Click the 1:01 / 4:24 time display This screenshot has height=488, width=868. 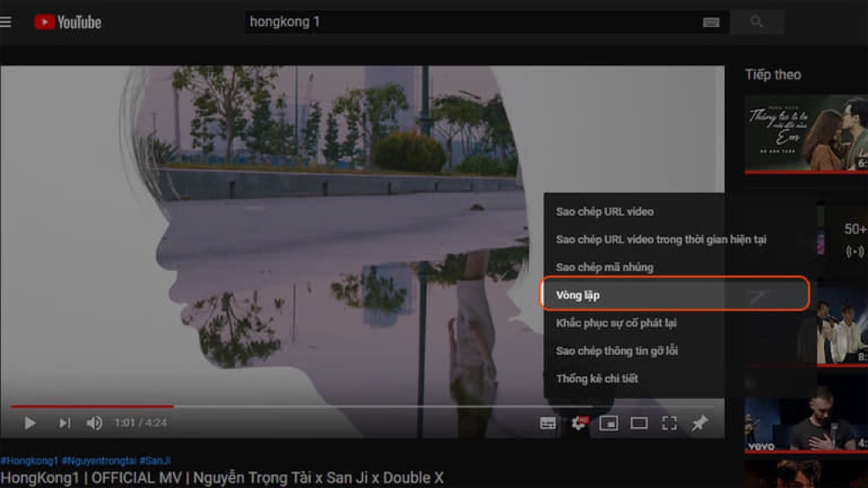click(x=140, y=424)
